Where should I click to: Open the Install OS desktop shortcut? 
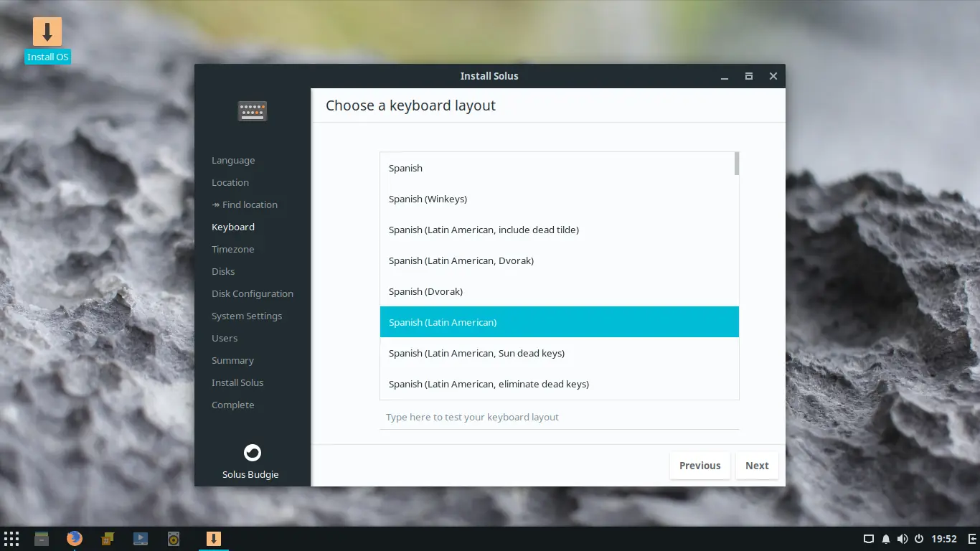pyautogui.click(x=47, y=40)
